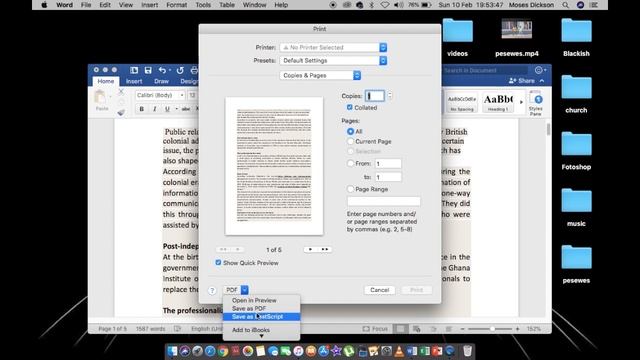Screen dimensions: 640x360
Task: Open Finder from the Dock
Action: point(172,351)
